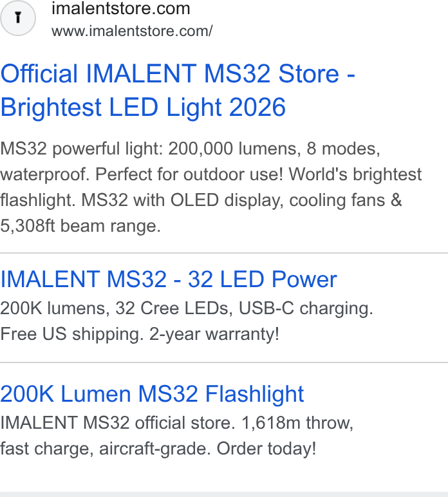Click the "IMALENT MS32 official store" snippet text
This screenshot has height=497, width=448.
point(118,422)
